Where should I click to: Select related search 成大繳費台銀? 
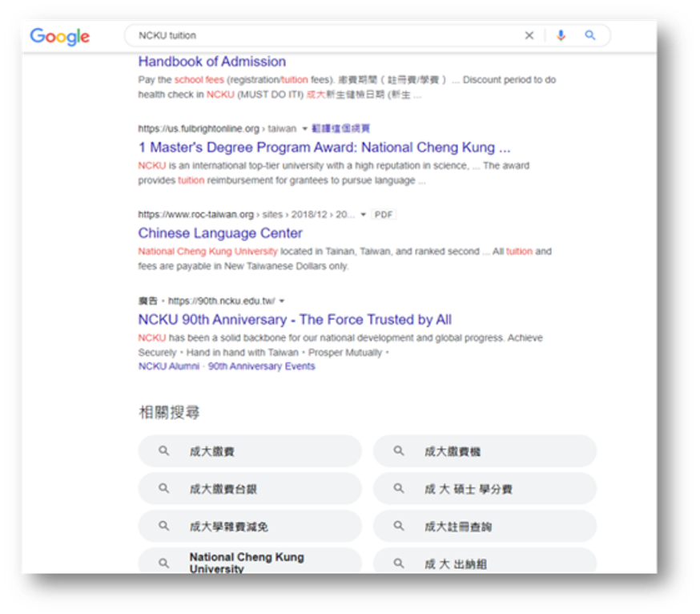pyautogui.click(x=250, y=488)
